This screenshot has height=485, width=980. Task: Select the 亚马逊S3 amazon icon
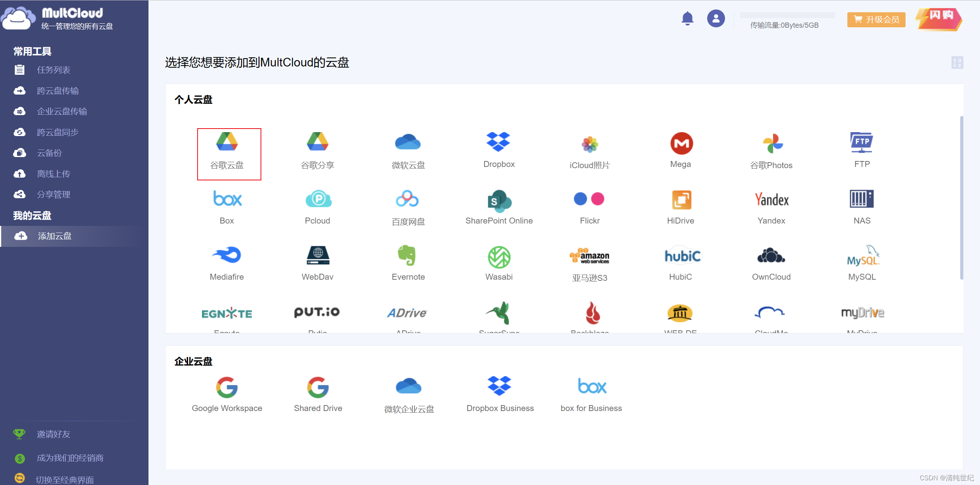(589, 256)
